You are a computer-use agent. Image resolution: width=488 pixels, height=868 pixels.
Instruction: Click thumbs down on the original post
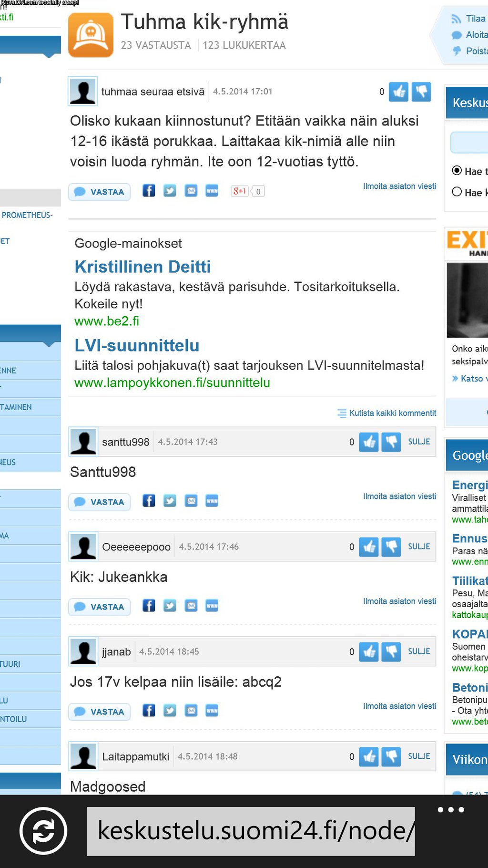coord(421,92)
